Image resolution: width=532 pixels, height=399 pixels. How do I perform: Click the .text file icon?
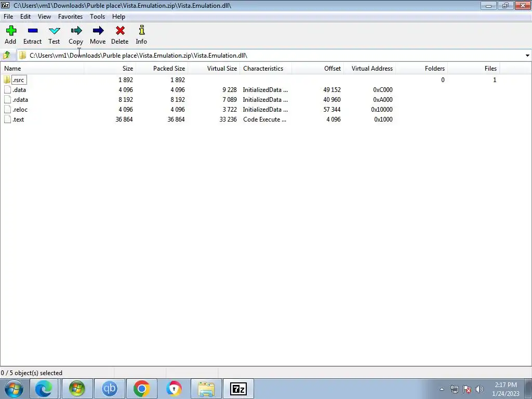pos(7,119)
